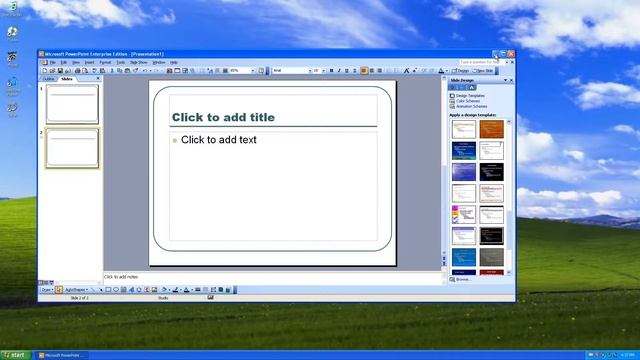Open the Insert menu
640x360 pixels.
click(89, 62)
